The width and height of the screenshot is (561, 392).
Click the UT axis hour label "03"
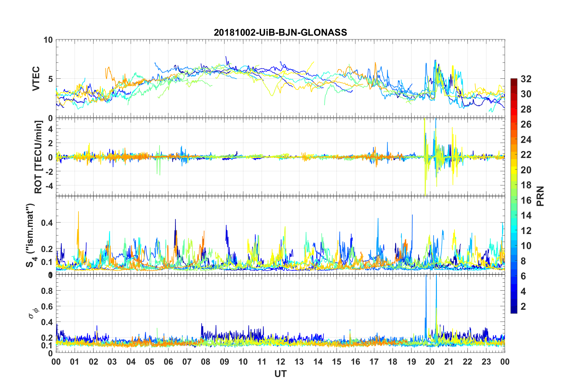pyautogui.click(x=112, y=362)
